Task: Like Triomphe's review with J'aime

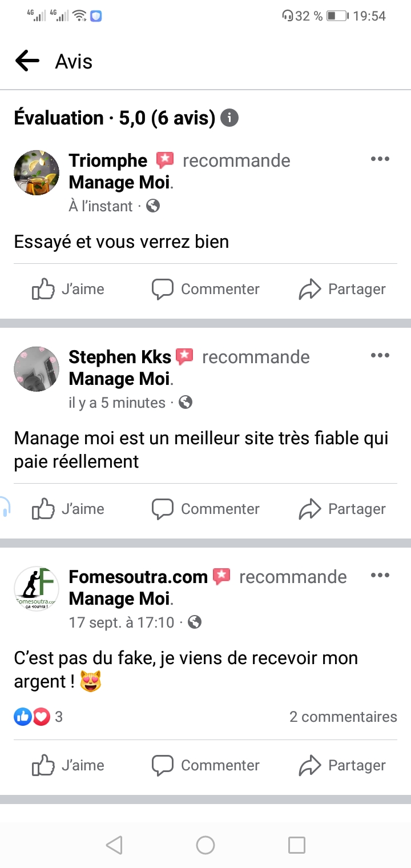Action: pos(68,290)
